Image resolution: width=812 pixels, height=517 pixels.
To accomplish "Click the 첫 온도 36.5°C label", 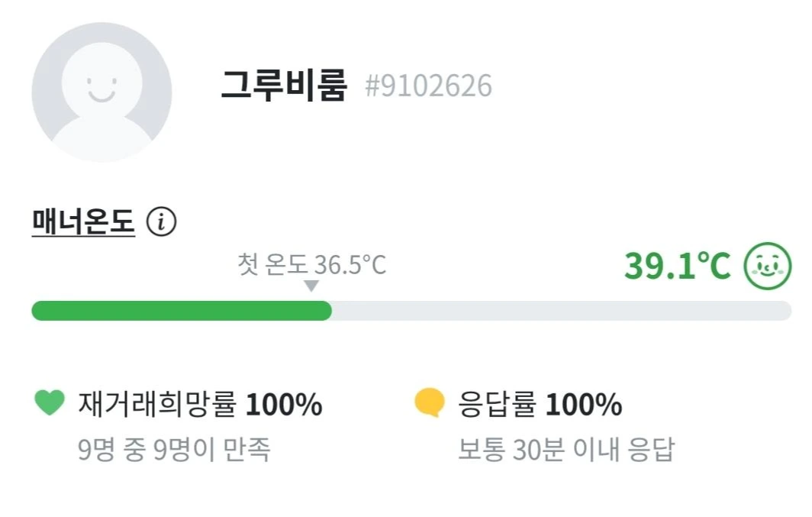I will [x=311, y=265].
